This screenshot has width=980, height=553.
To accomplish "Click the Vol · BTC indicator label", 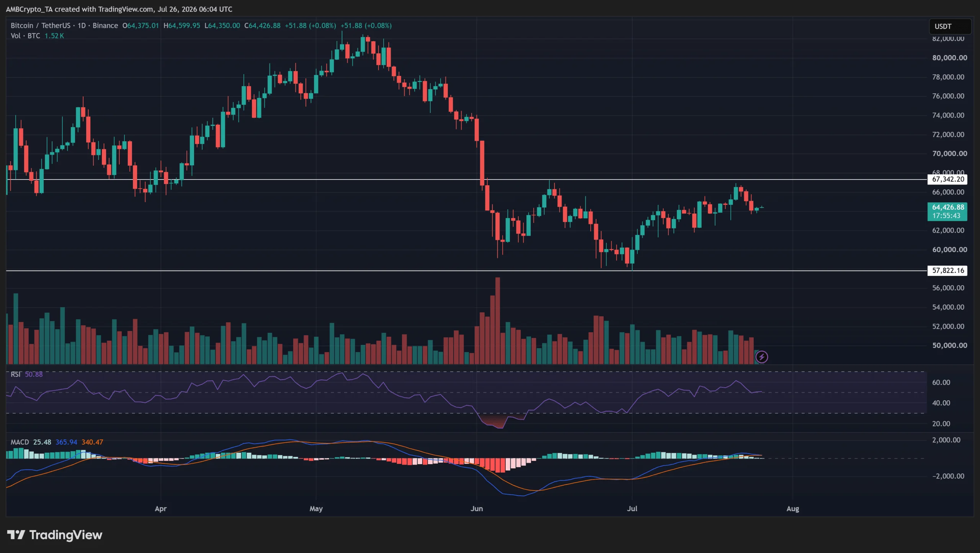I will 25,36.
